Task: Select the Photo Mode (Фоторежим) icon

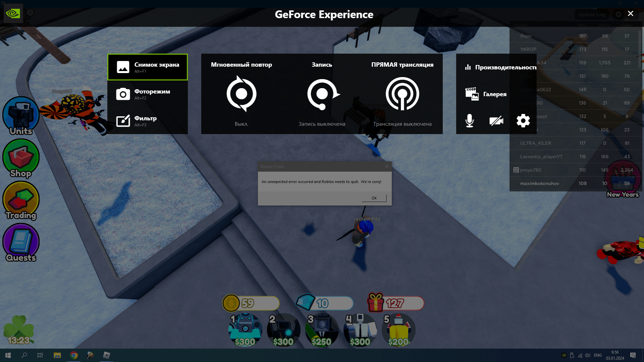Action: click(x=122, y=94)
